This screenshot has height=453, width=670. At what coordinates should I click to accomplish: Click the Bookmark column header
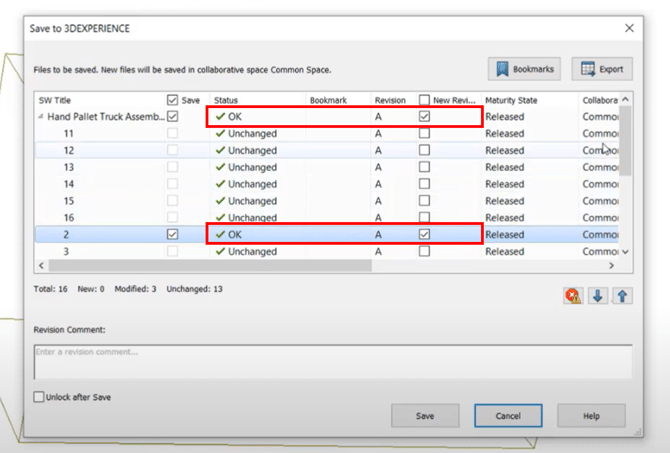pos(328,100)
